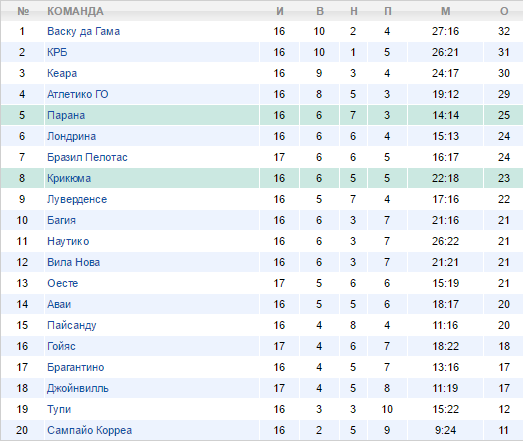The height and width of the screenshot is (441, 523).
Task: Click the Багия team link
Action: pyautogui.click(x=61, y=220)
